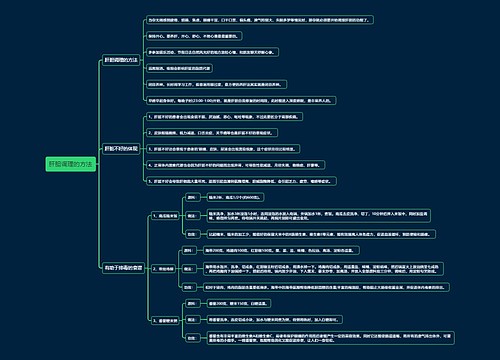Viewport: 500px width, 360px height.
Task: Select the 原料 label under recipe 3
Action: pyautogui.click(x=191, y=303)
